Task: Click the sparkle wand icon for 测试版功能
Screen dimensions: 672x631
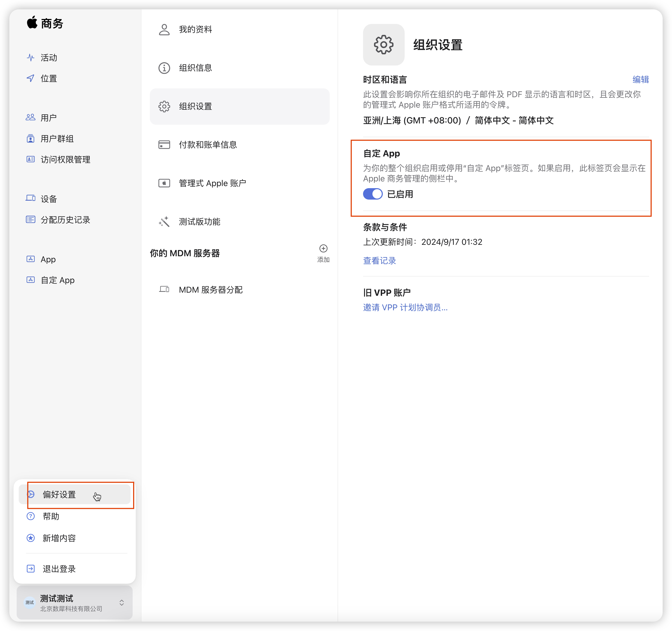Action: [x=164, y=222]
